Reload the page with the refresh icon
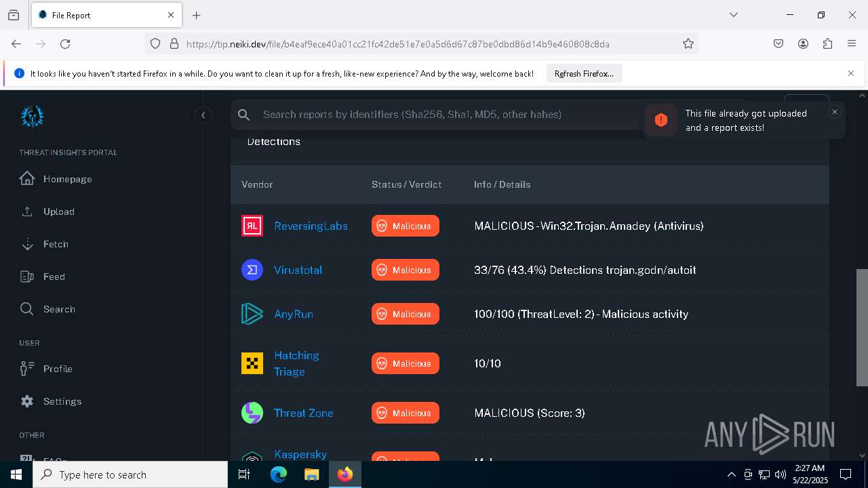 65,43
